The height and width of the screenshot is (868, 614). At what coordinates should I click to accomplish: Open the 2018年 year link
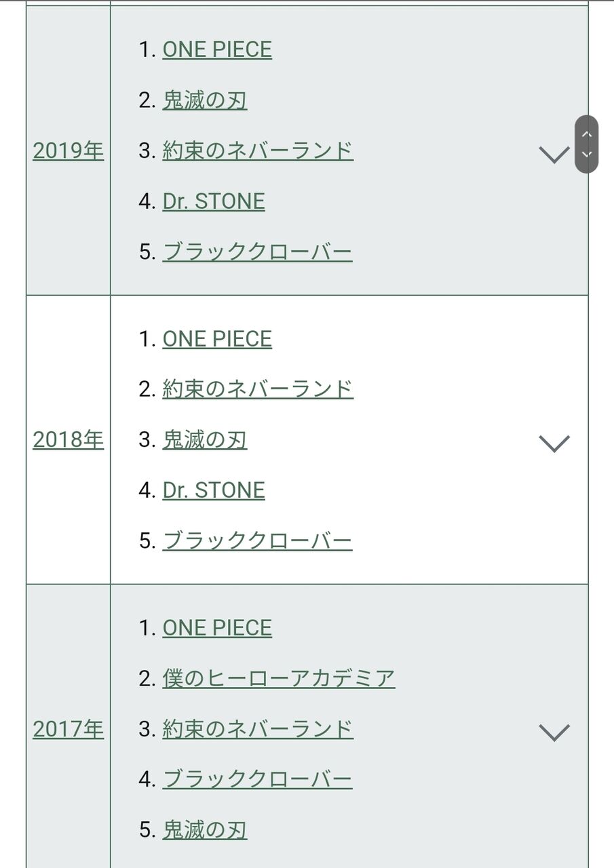point(69,440)
